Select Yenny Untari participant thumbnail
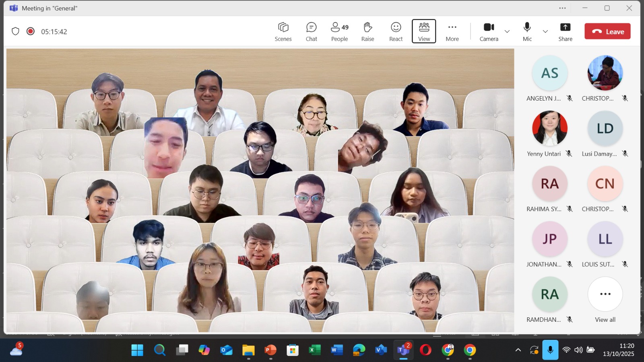Viewport: 644px width, 362px height. click(549, 129)
